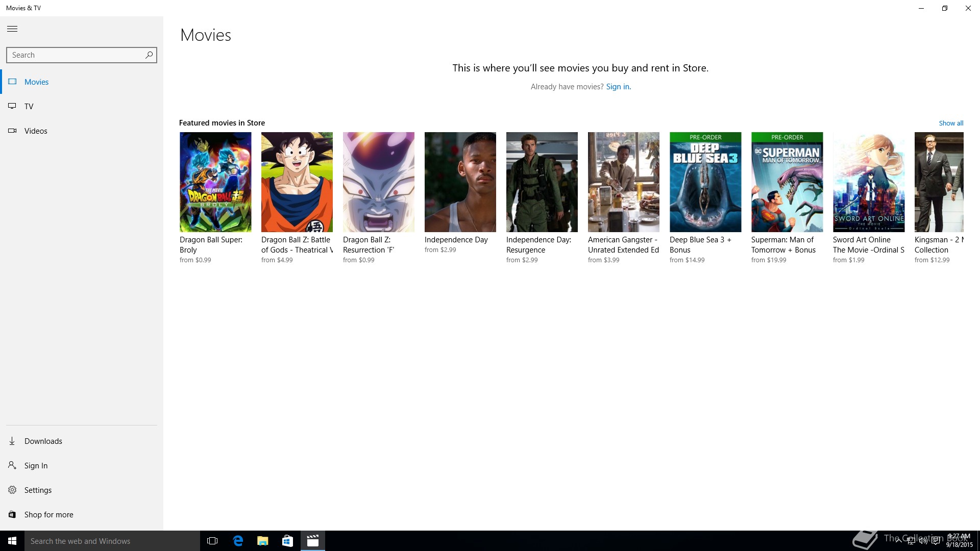Viewport: 980px width, 551px height.
Task: Open American Gangster poster thumbnail
Action: point(624,182)
